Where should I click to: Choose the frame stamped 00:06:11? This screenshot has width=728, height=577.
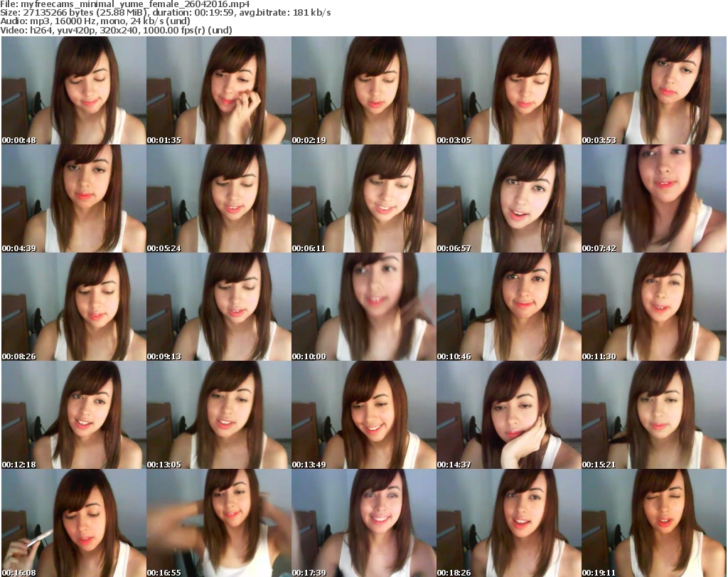point(363,198)
